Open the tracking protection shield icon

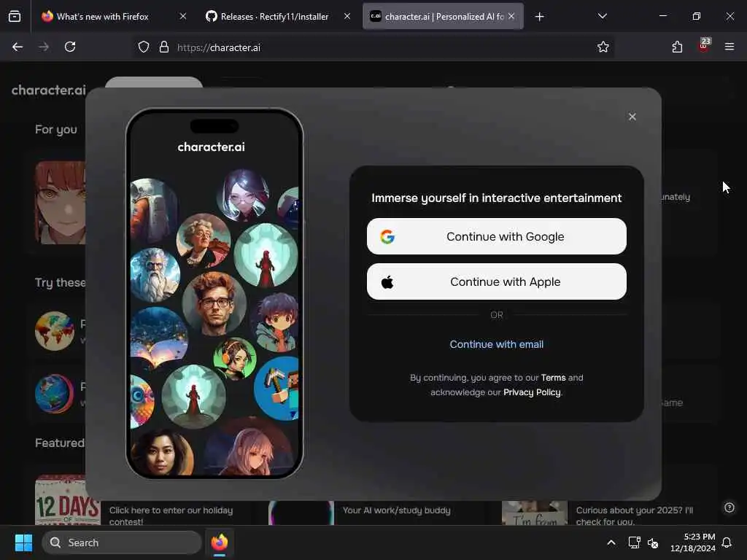point(144,47)
